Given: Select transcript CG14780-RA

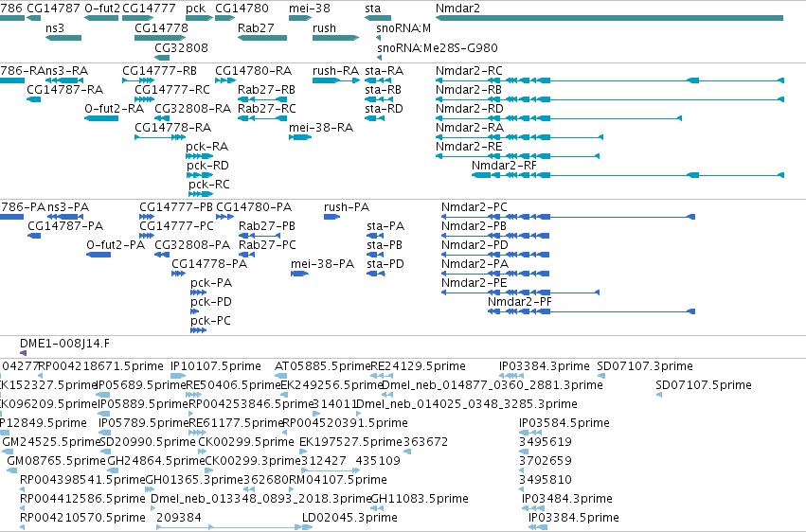Looking at the screenshot, I should (x=253, y=70).
